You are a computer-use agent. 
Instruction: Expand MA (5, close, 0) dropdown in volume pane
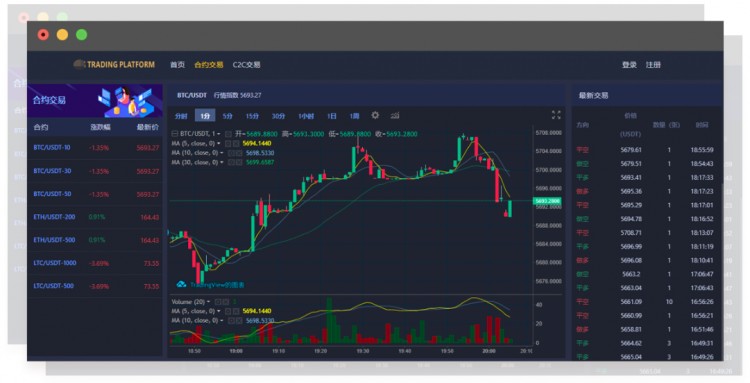(x=219, y=311)
